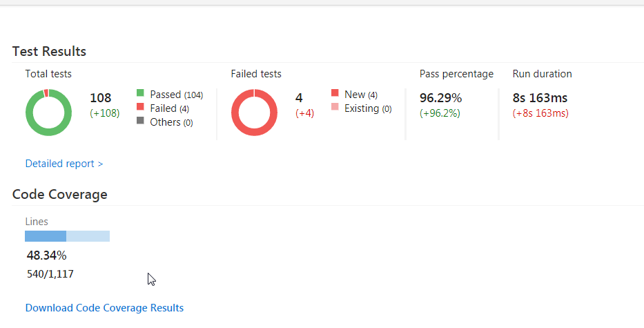Click the Test Results section heading
This screenshot has width=644, height=328.
[x=49, y=51]
